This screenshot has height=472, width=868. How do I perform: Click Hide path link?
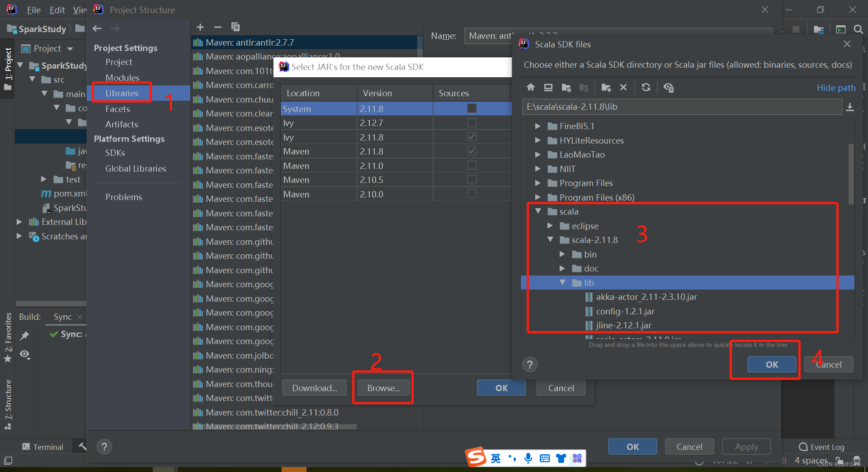tap(836, 88)
